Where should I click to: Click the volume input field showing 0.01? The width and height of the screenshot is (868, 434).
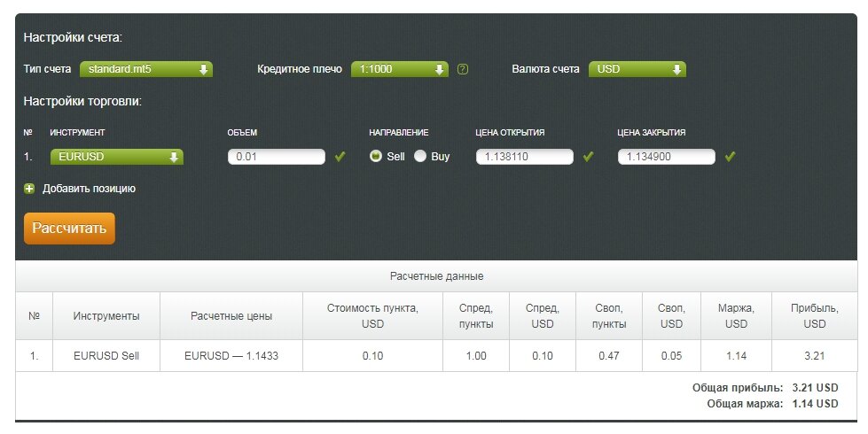pos(277,157)
